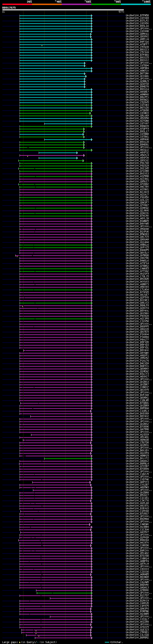Open the UniRef100_C5YQ39 hit label
The height and width of the screenshot is (644, 153).
[x=137, y=47]
